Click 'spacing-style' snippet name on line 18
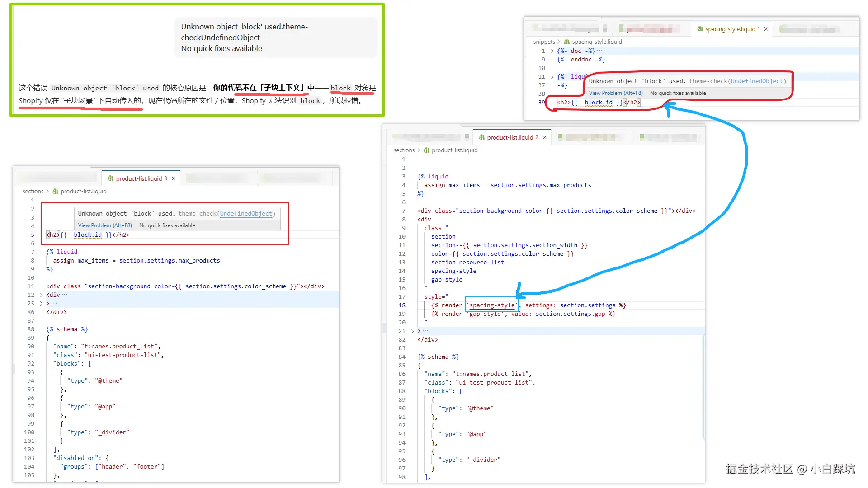Viewport: 868px width, 488px height. click(492, 305)
